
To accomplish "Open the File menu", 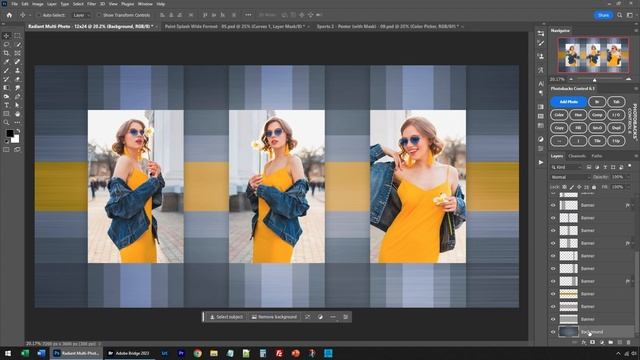I will [14, 4].
